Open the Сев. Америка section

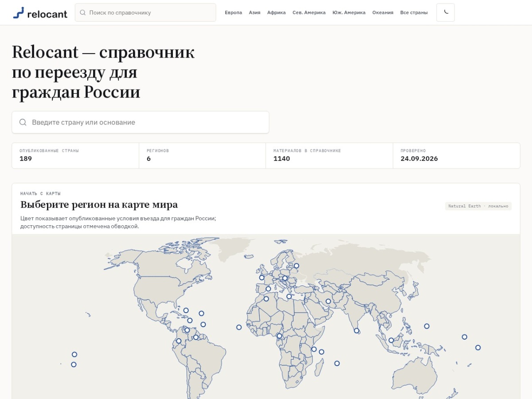(309, 12)
